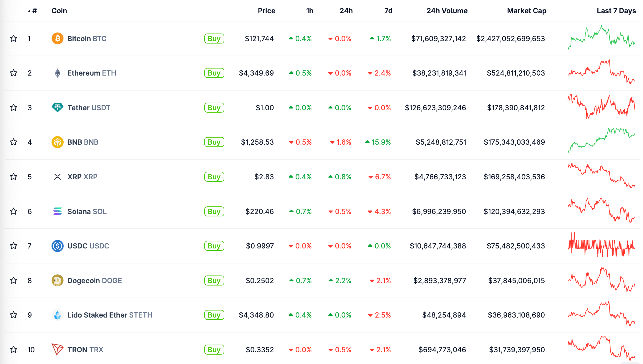Sort the table by 24h Volume
The width and height of the screenshot is (643, 364).
447,11
